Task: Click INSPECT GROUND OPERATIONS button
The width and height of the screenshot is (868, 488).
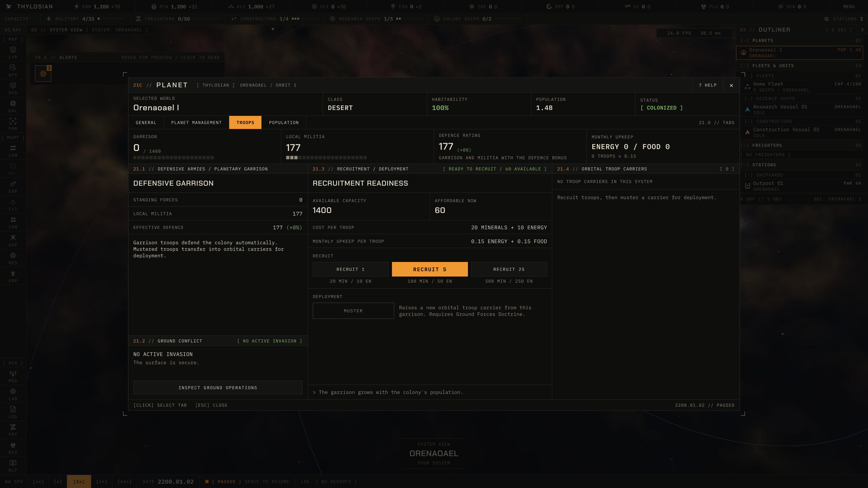Action: (218, 388)
